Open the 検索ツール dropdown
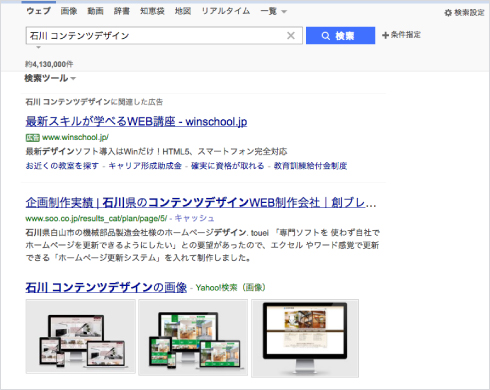The image size is (490, 390). [50, 78]
